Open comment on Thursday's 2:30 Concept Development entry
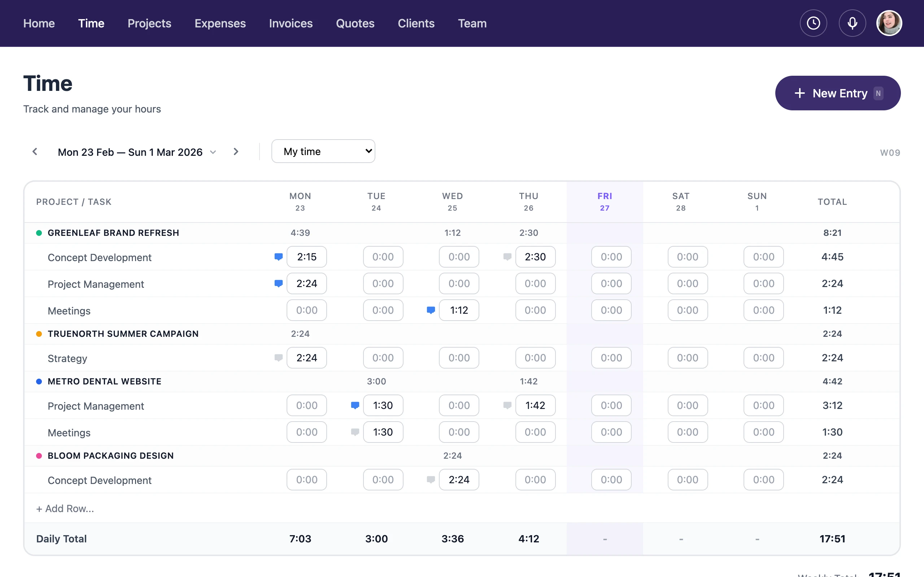The height and width of the screenshot is (577, 924). [x=507, y=256]
